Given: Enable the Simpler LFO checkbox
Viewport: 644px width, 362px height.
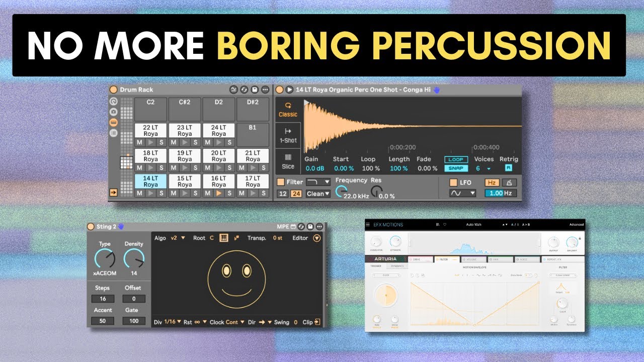Looking at the screenshot, I should [453, 182].
